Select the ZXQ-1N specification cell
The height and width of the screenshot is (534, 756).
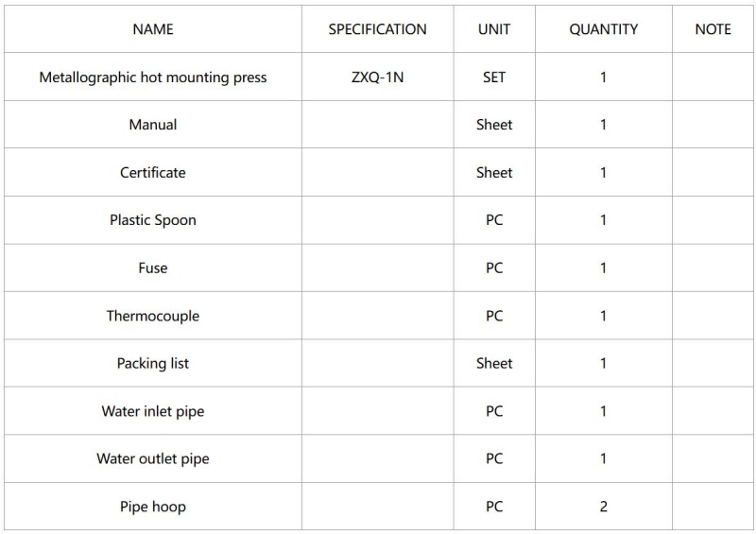[377, 78]
